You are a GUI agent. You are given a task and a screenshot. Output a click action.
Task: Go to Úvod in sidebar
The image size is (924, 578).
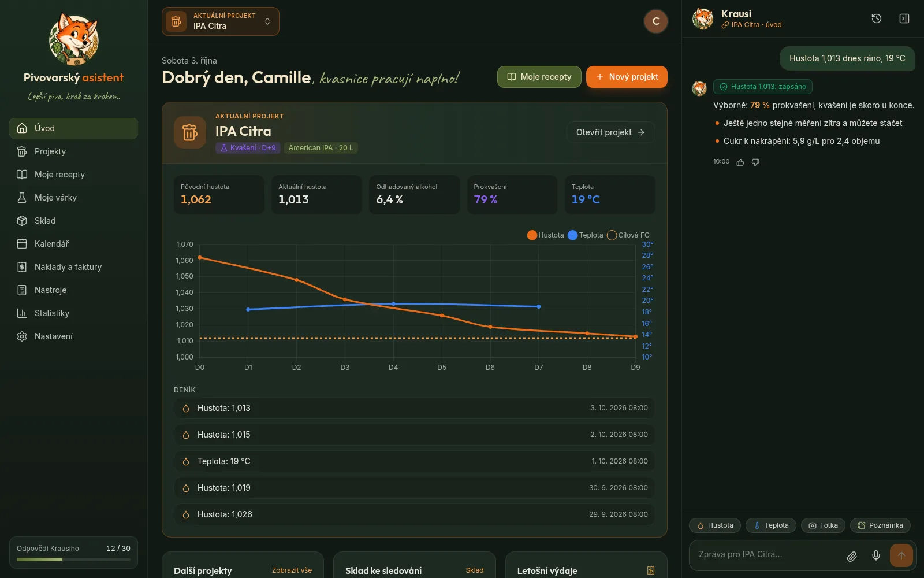(x=73, y=128)
